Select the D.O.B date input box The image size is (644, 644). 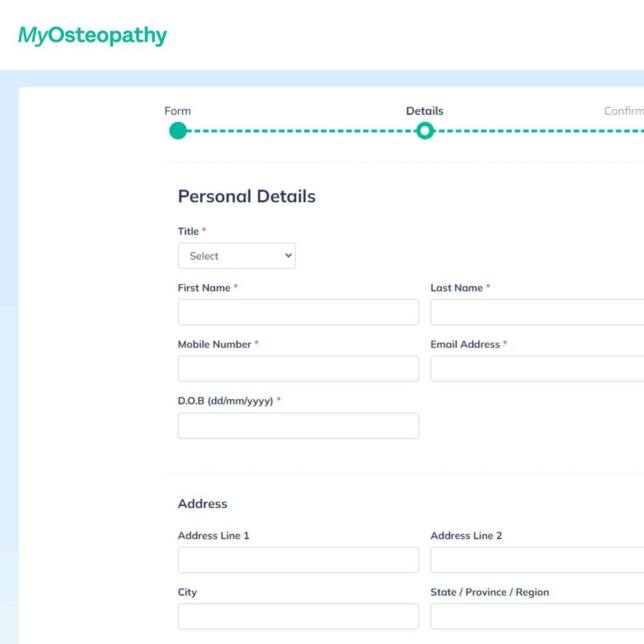point(298,426)
